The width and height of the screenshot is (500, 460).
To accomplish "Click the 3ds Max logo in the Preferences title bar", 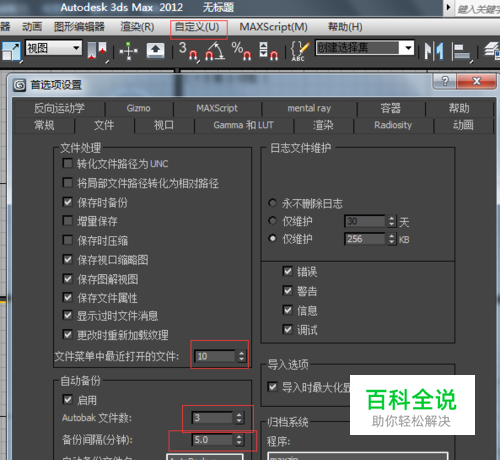I will point(19,85).
